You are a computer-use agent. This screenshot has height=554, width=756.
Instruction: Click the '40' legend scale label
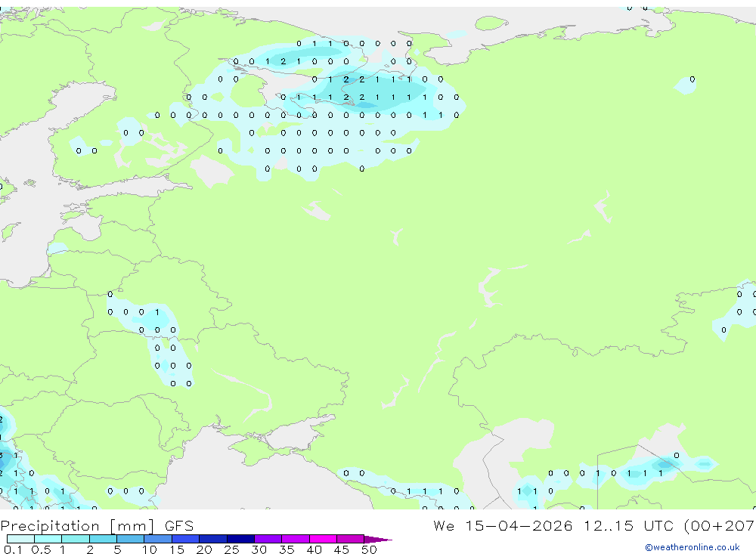(314, 549)
